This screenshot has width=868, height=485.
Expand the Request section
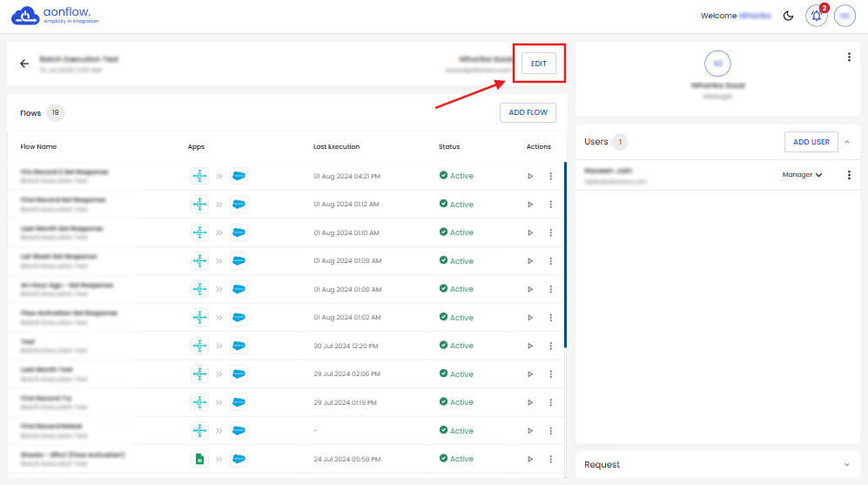847,465
